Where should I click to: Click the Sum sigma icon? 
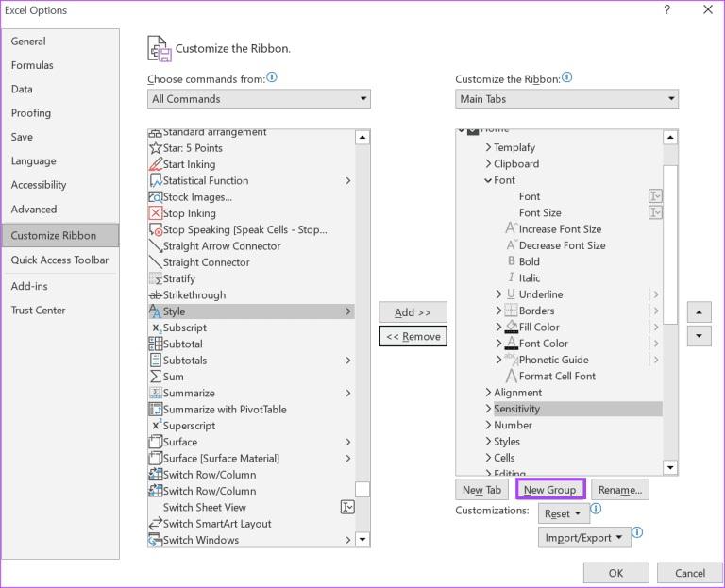(156, 377)
